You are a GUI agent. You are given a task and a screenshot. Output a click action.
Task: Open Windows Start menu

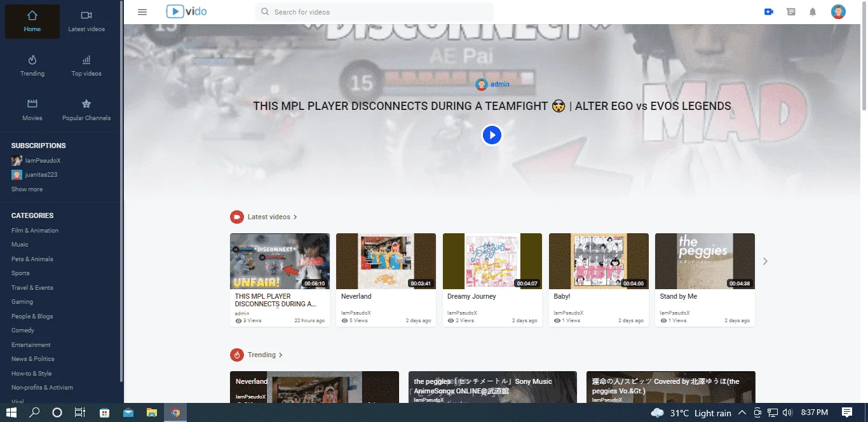click(11, 412)
